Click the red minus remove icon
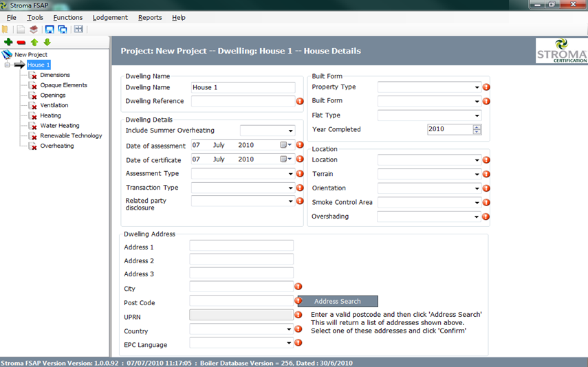Viewport: 588px width, 367px height. click(x=21, y=43)
